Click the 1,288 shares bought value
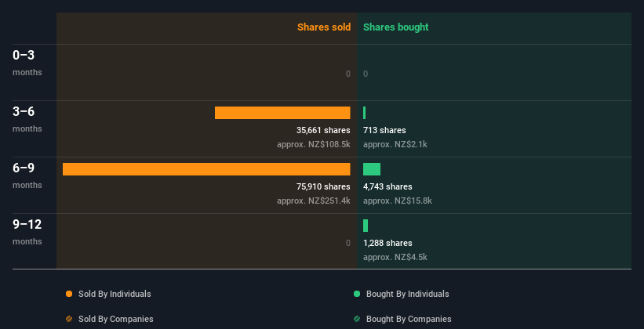Viewport: 644px width, 329px height. 387,243
